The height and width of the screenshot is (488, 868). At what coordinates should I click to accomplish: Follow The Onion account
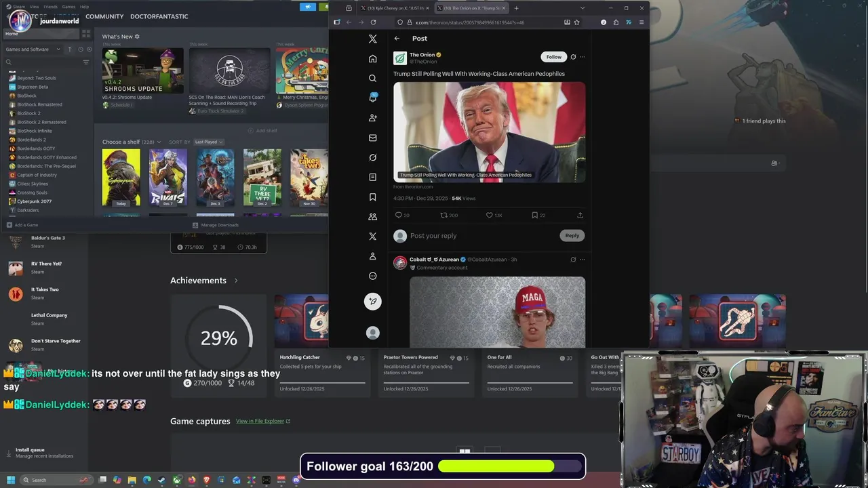pyautogui.click(x=554, y=57)
